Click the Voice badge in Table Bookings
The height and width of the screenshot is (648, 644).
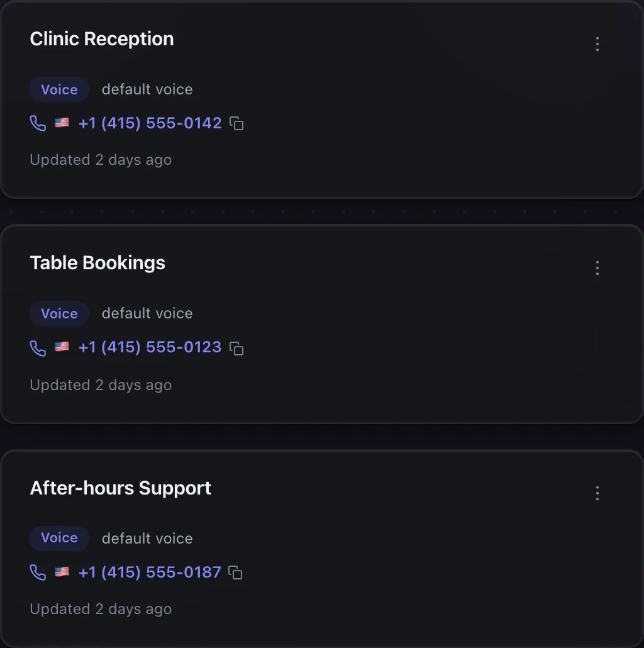pos(59,313)
